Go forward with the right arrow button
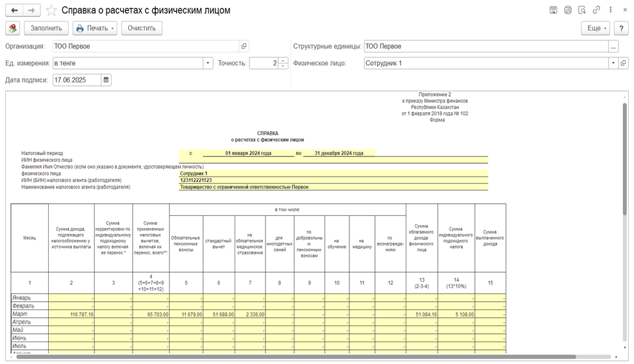The width and height of the screenshot is (634, 364). pos(31,10)
